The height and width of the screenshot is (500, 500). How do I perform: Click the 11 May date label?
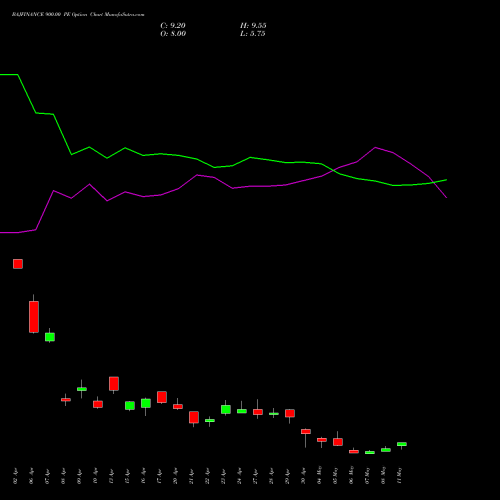point(399,475)
